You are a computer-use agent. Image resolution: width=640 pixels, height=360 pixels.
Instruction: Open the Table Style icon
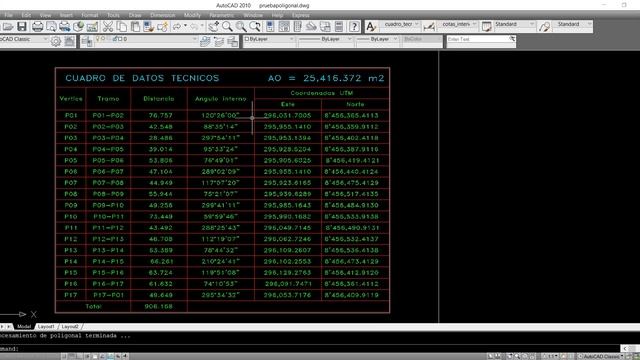(x=486, y=27)
